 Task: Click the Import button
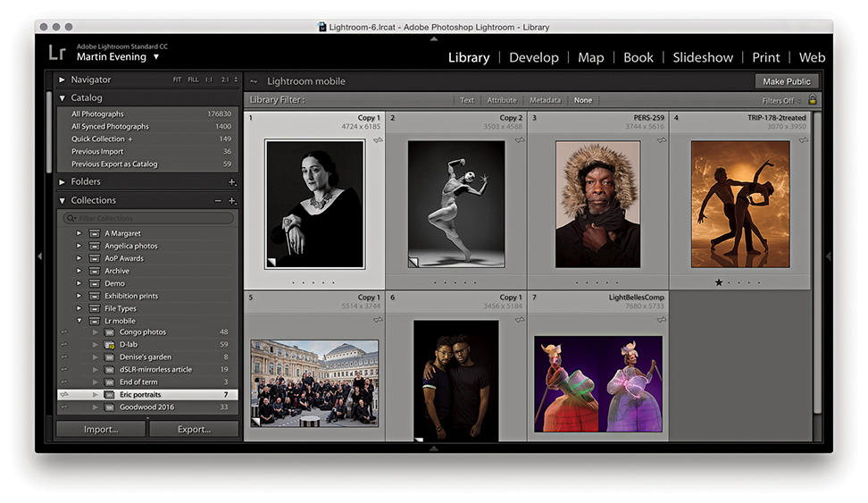(101, 429)
